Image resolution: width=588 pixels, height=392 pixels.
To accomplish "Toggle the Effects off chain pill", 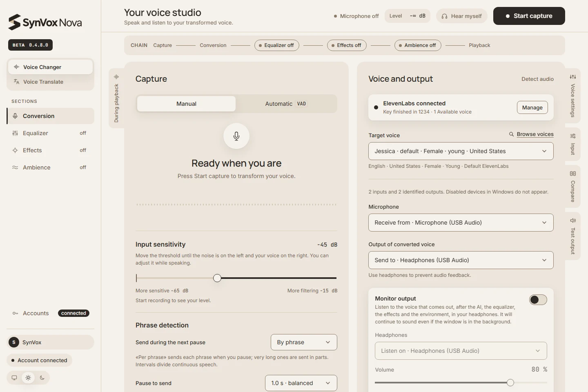I will 347,45.
